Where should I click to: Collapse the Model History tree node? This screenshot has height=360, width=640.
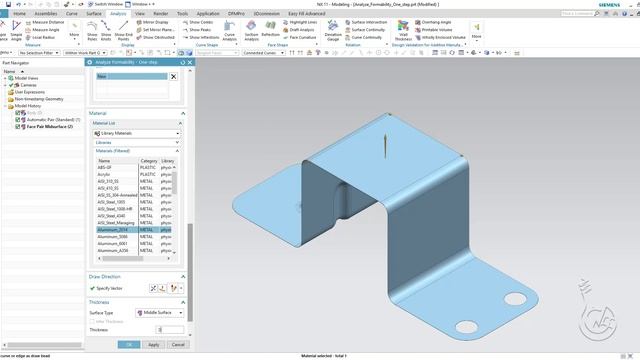(x=5, y=106)
